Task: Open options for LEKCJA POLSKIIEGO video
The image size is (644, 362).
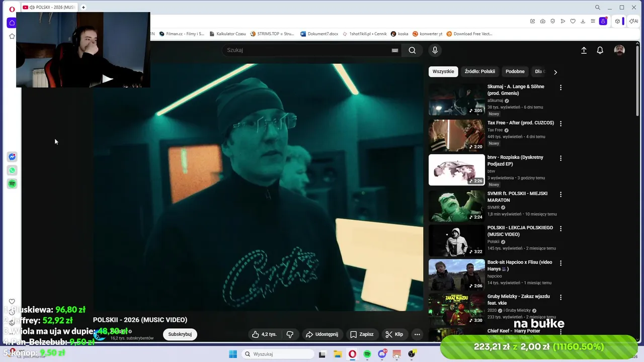Action: (x=560, y=229)
